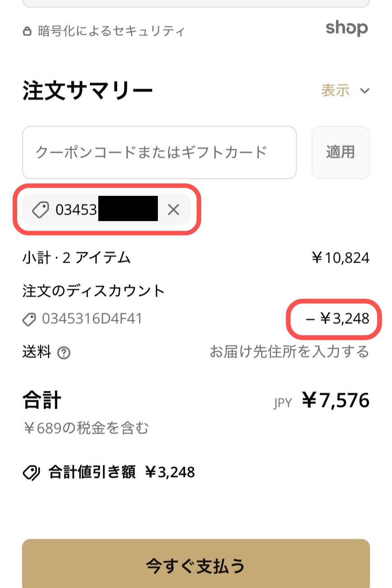This screenshot has width=392, height=588.
Task: Click the lock icon beside 暗号化によるセキュリティ
Action: pos(28,32)
